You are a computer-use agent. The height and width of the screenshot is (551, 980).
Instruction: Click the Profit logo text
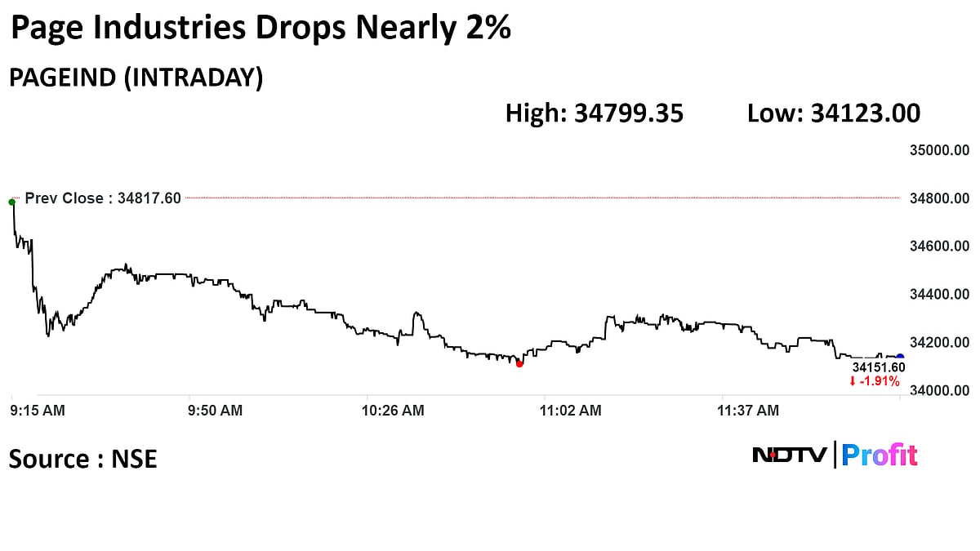[880, 455]
